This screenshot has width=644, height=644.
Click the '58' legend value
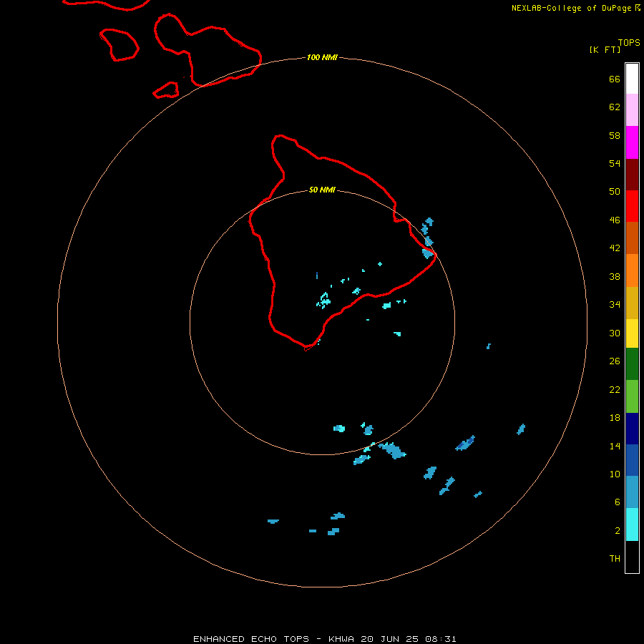coord(615,135)
